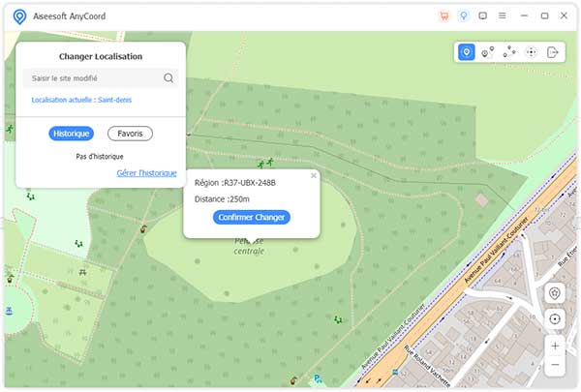
Task: Activate the Joystick mode icon
Action: tap(531, 52)
